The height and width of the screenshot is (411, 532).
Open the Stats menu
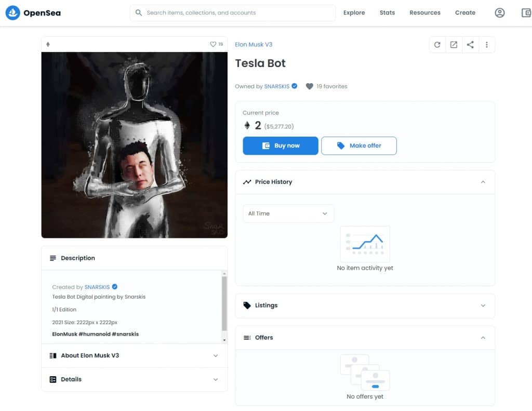pyautogui.click(x=387, y=13)
